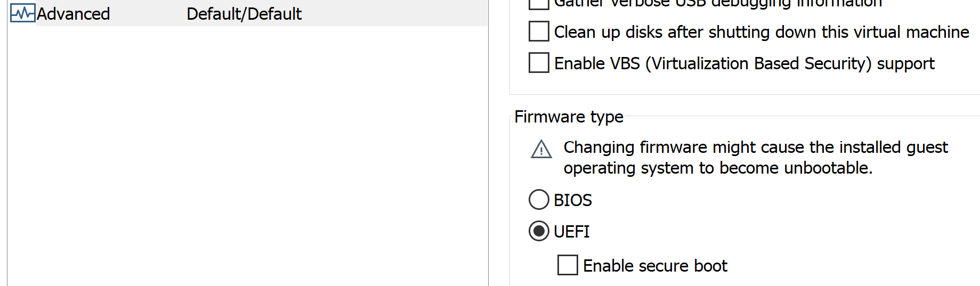Choose the UEFI radio button

pyautogui.click(x=539, y=231)
